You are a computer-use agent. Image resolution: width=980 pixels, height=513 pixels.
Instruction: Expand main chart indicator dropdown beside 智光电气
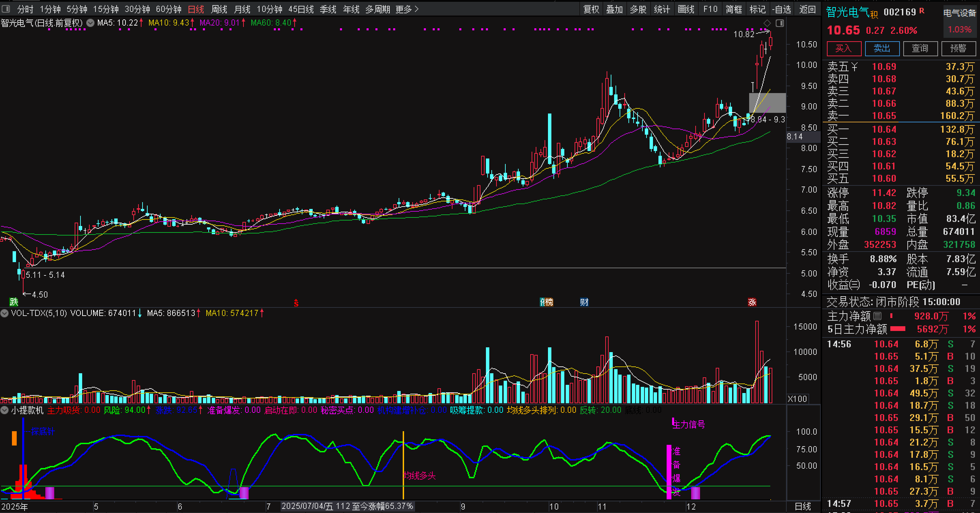point(90,23)
